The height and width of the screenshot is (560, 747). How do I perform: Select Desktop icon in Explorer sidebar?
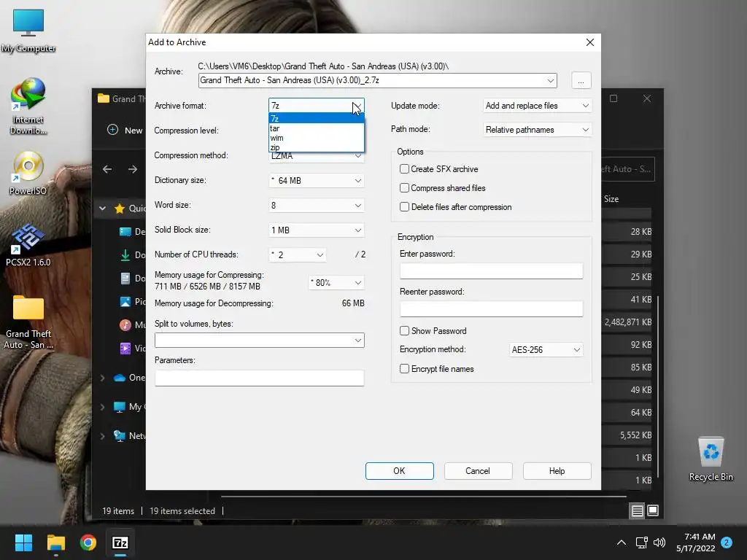[x=125, y=231]
